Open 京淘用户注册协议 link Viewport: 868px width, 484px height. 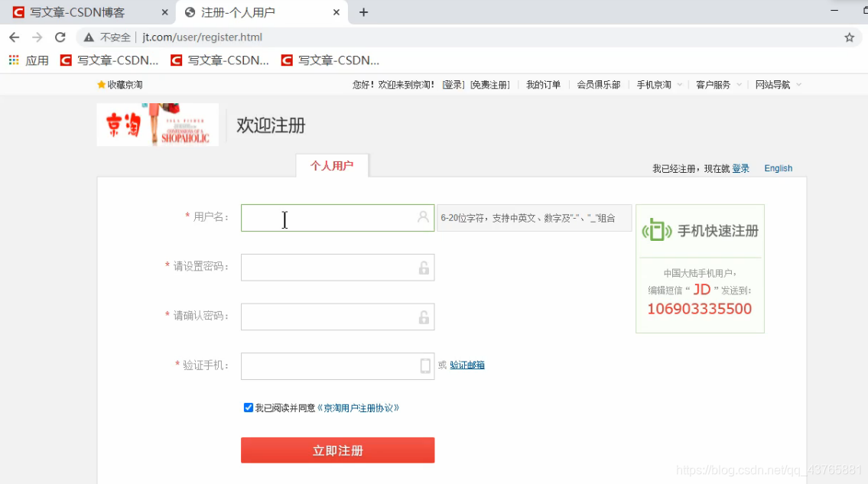[x=358, y=408]
